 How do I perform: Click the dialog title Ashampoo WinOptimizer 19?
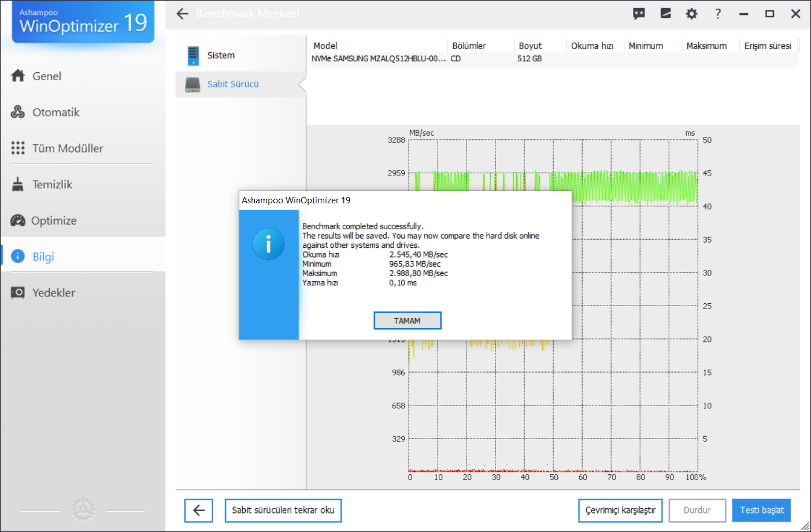pos(296,200)
